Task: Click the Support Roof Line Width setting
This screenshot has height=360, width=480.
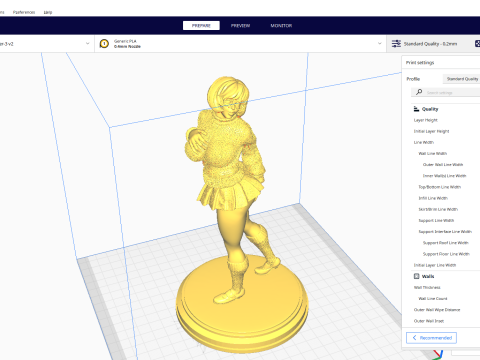Action: (446, 243)
